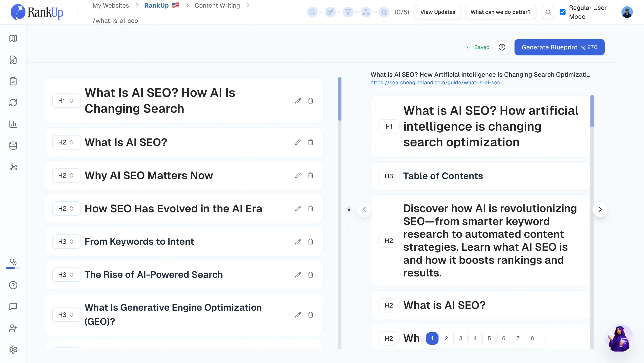Click the bar chart analytics sidebar icon
The width and height of the screenshot is (644, 363).
point(13,124)
